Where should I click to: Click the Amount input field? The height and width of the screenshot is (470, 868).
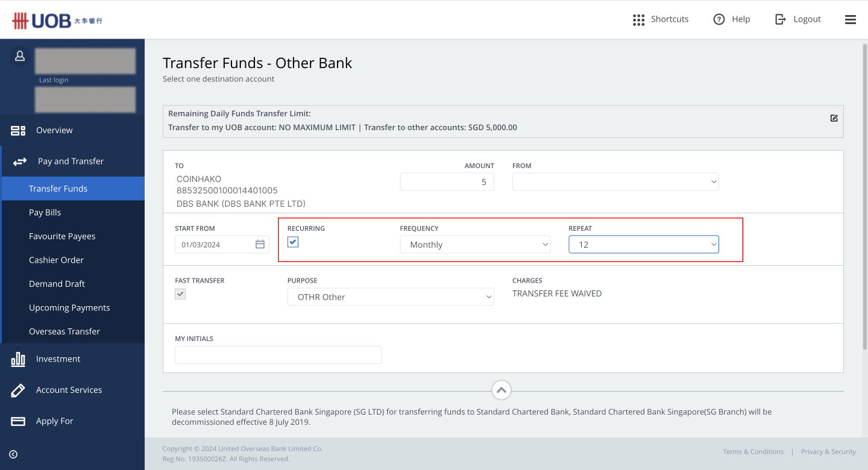(x=447, y=181)
